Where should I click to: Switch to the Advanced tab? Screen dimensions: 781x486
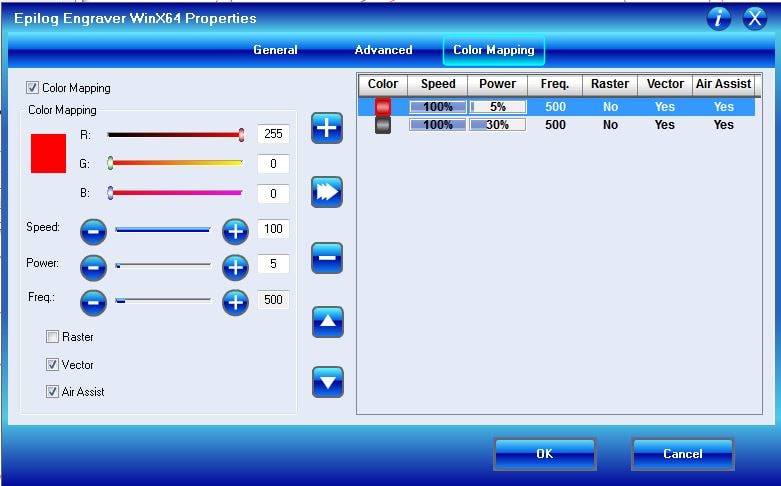[x=384, y=50]
